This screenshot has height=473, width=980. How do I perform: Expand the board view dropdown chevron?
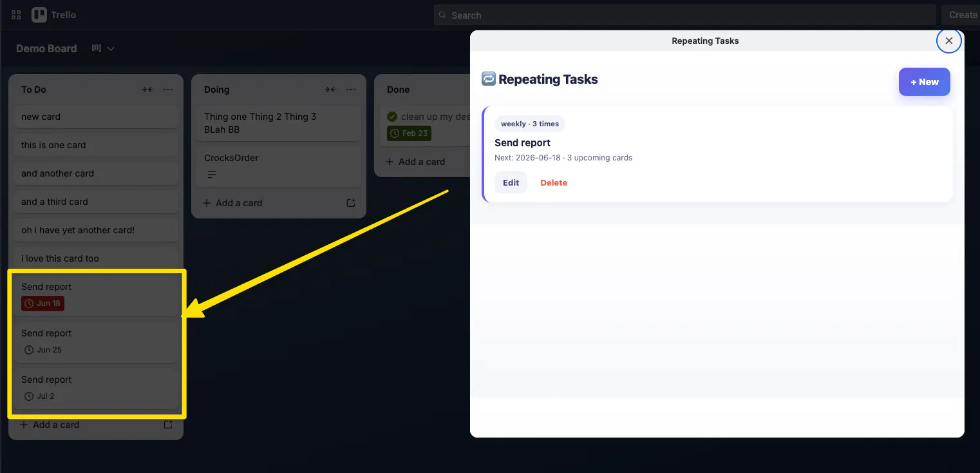coord(111,48)
